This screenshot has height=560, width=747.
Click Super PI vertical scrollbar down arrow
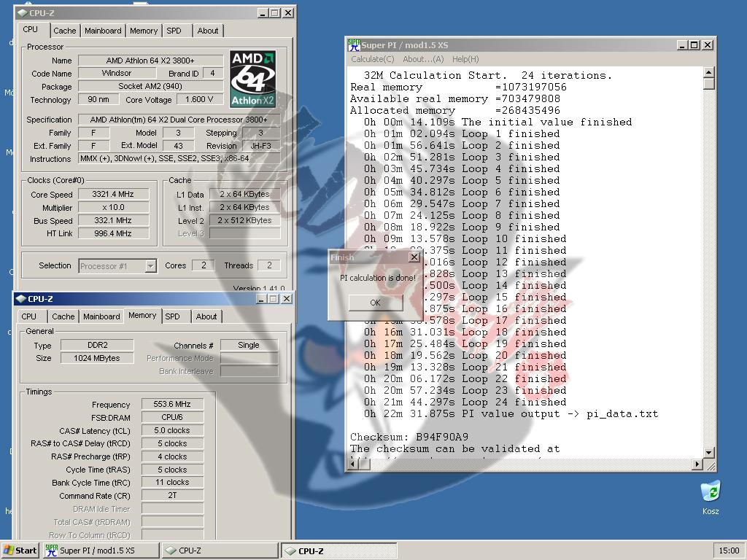click(x=709, y=452)
